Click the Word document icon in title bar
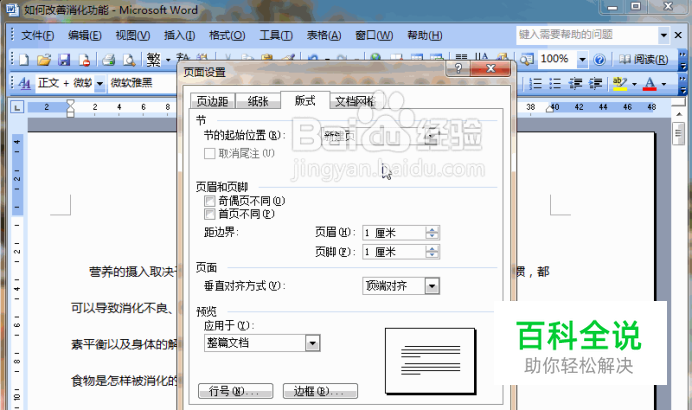692x410 pixels. 12,10
